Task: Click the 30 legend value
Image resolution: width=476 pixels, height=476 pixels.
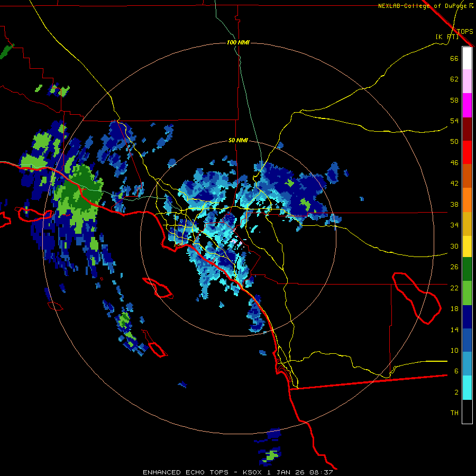Action: coord(454,246)
